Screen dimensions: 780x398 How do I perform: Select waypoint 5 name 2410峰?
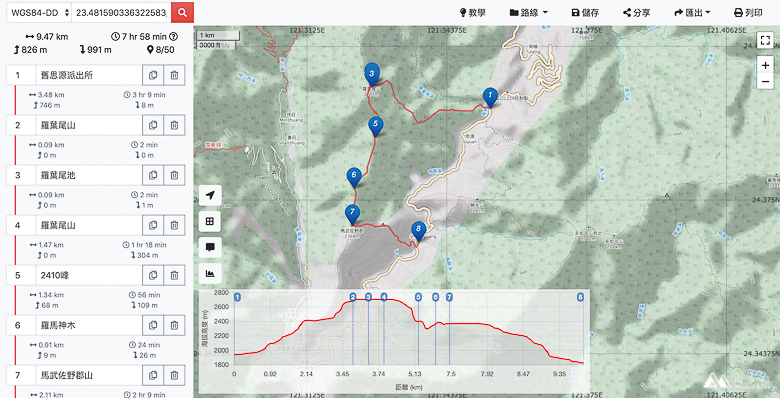point(89,275)
